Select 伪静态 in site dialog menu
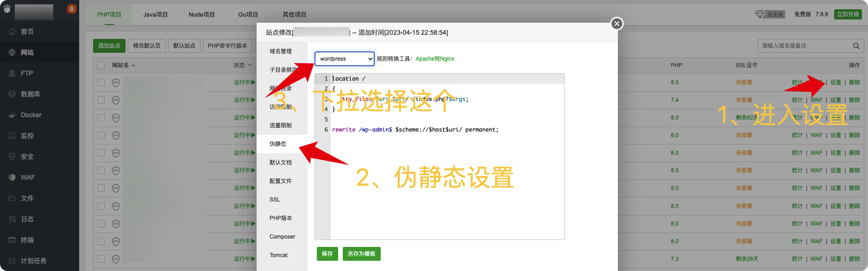 (x=282, y=144)
